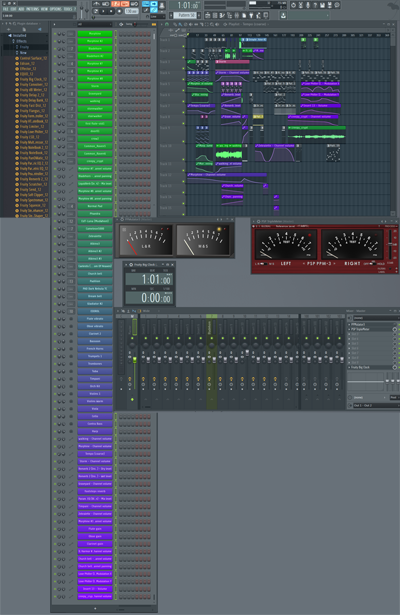The height and width of the screenshot is (615, 400).
Task: Mute the mixer Master track via its green LED
Action: [133, 338]
